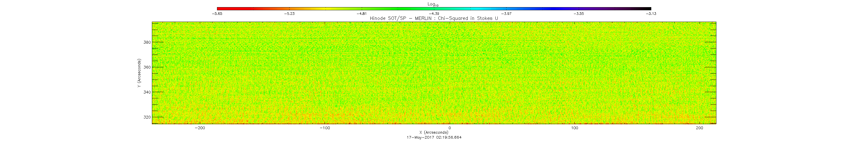Click the X (Arcseconds) axis label

(x=434, y=132)
